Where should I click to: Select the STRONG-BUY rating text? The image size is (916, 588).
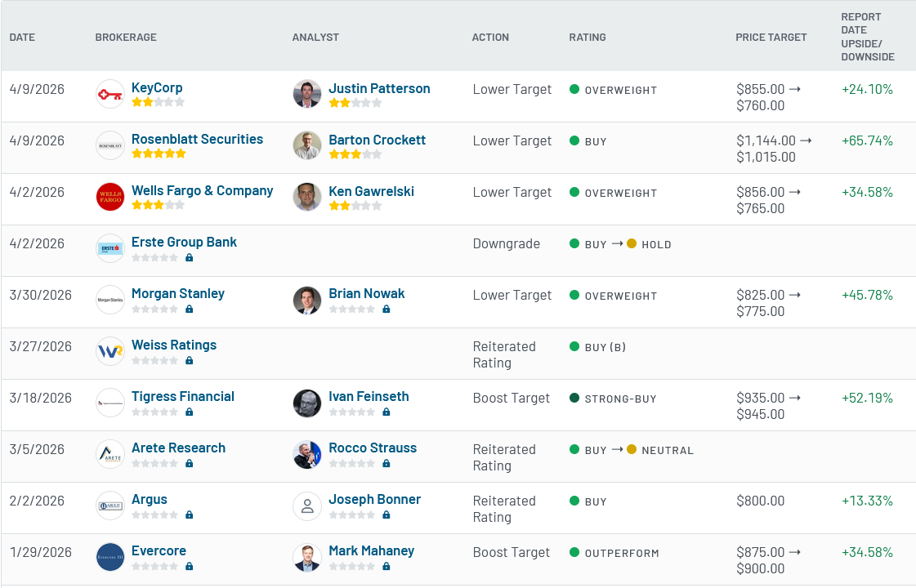pos(621,399)
